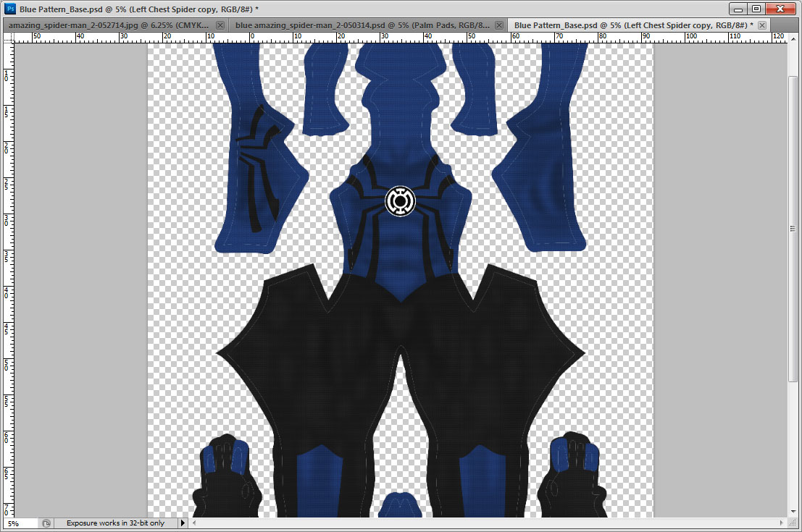The width and height of the screenshot is (802, 532).
Task: Close the blue amazing_spider-man_2-050314.psd tab
Action: (499, 25)
